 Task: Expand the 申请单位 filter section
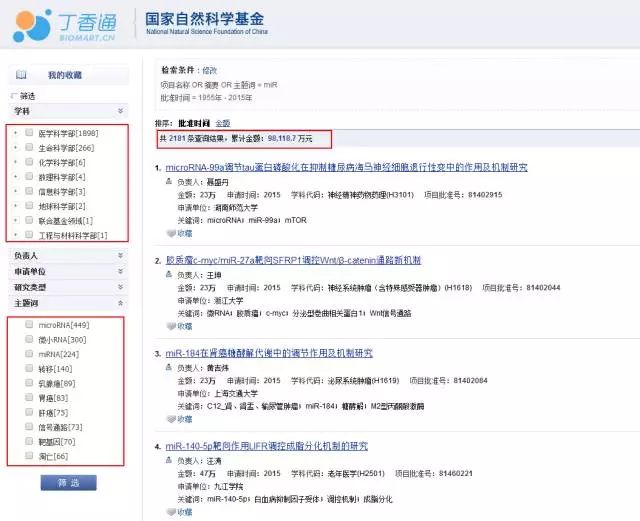pos(120,271)
